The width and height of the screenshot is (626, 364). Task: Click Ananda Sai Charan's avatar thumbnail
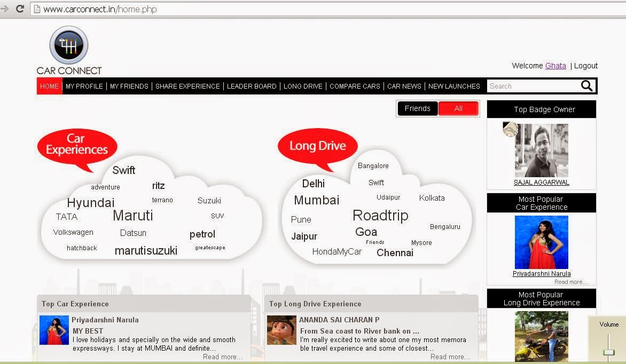tap(281, 330)
